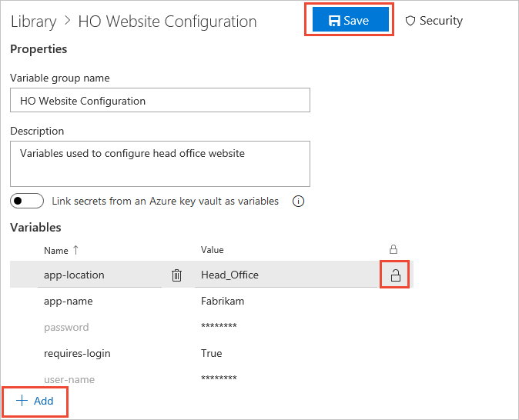519x420 pixels.
Task: Click the Description text area
Action: point(159,163)
